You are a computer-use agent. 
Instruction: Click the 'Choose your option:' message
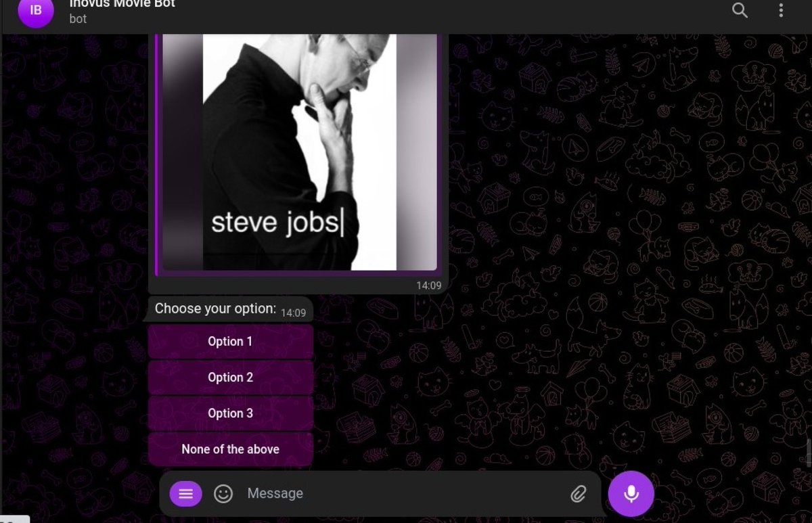coord(215,309)
